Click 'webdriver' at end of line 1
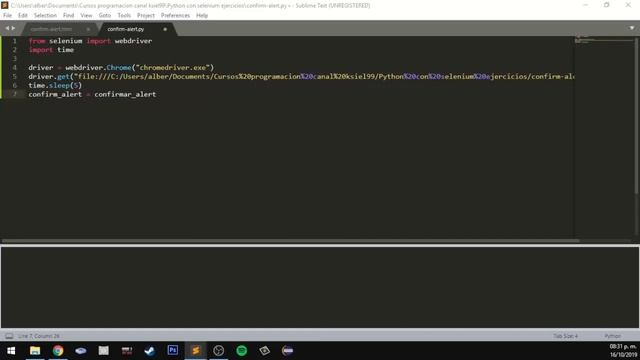 [x=133, y=41]
